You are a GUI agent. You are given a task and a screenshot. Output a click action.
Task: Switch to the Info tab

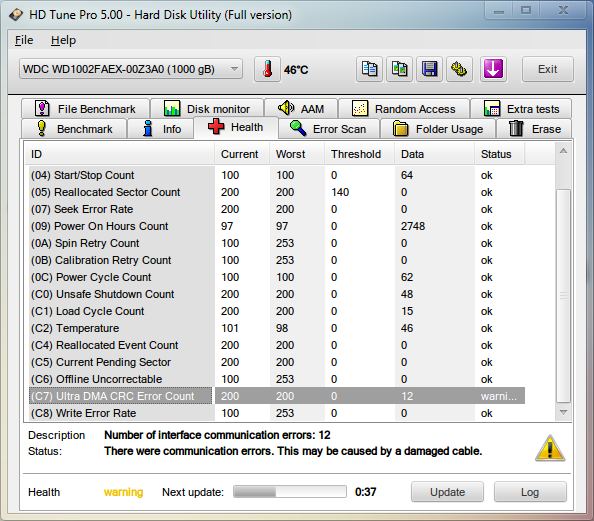coord(161,129)
